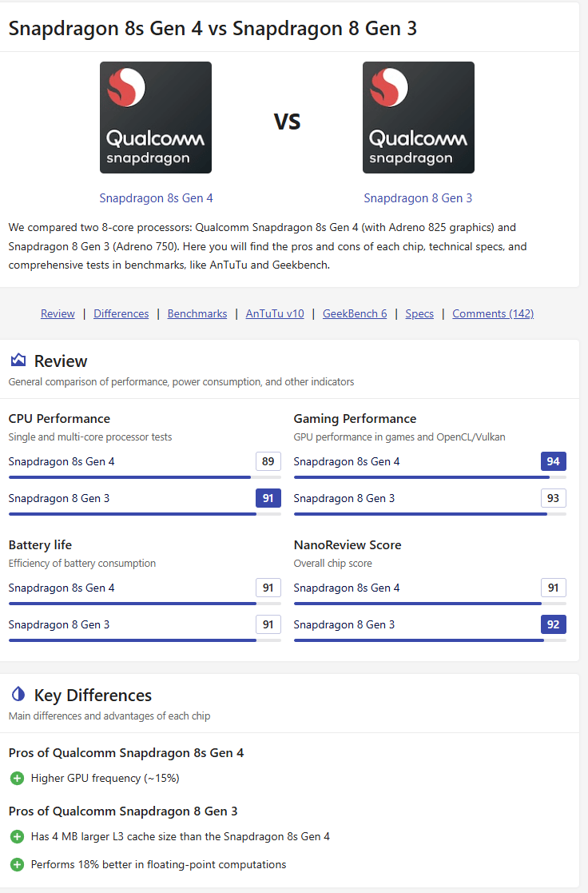Click the Review heading chart icon
This screenshot has width=588, height=893.
pos(18,361)
